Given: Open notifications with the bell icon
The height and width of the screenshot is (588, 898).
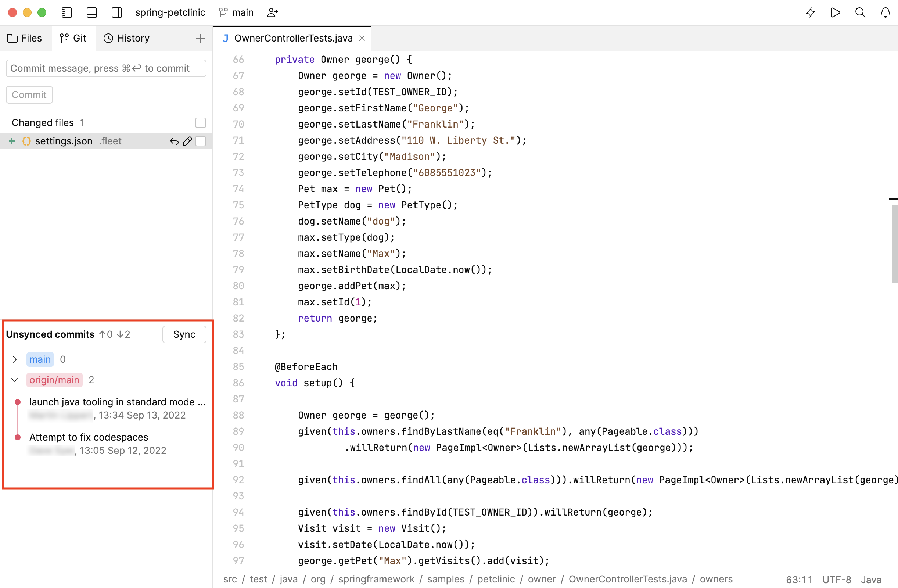Looking at the screenshot, I should [885, 12].
